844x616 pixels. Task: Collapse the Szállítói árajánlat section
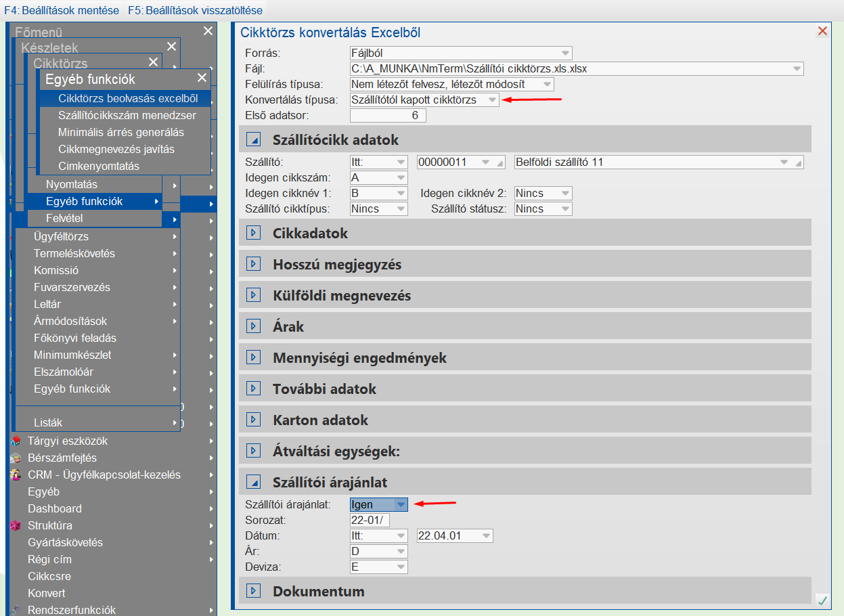(253, 482)
